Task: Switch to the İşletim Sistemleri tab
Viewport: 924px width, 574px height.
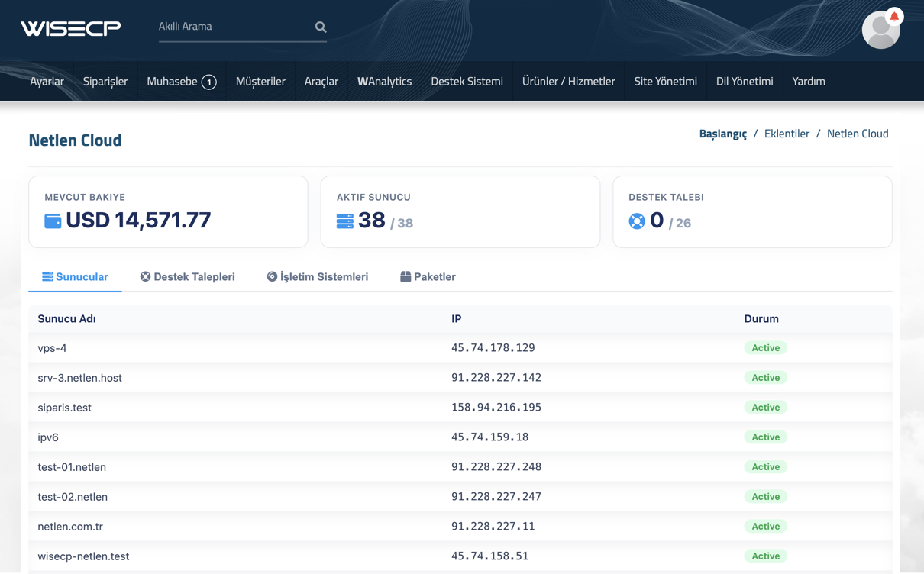Action: coord(318,276)
